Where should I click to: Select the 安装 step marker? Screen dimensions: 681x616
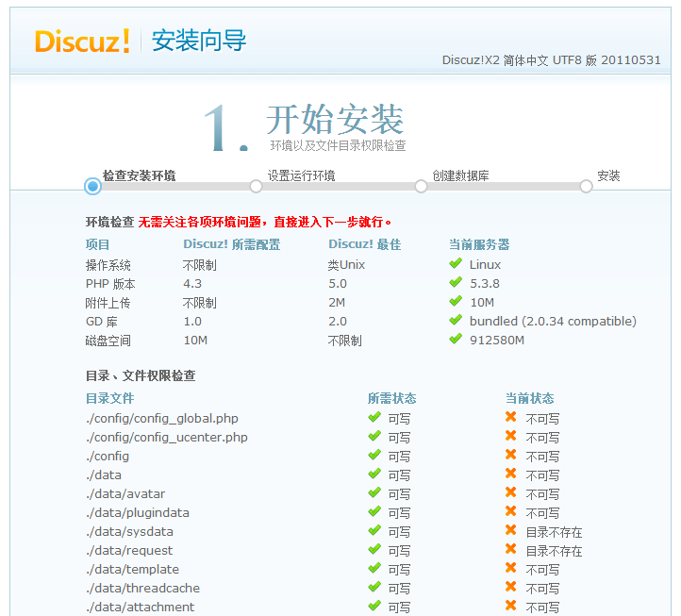coord(586,187)
